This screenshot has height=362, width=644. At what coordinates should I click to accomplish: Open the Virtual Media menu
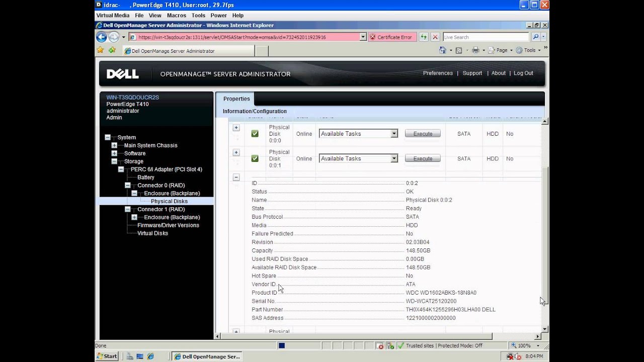[x=113, y=16]
